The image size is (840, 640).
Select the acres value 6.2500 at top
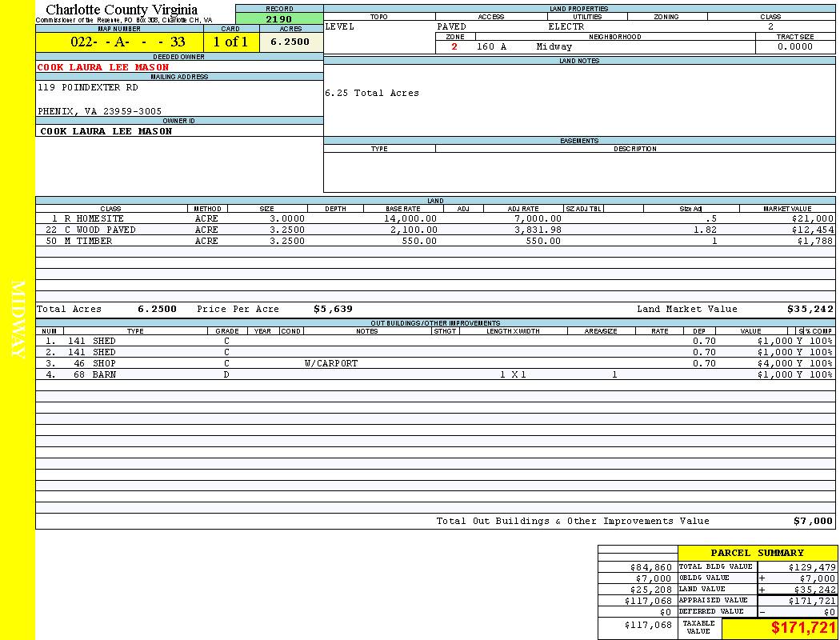coord(290,42)
